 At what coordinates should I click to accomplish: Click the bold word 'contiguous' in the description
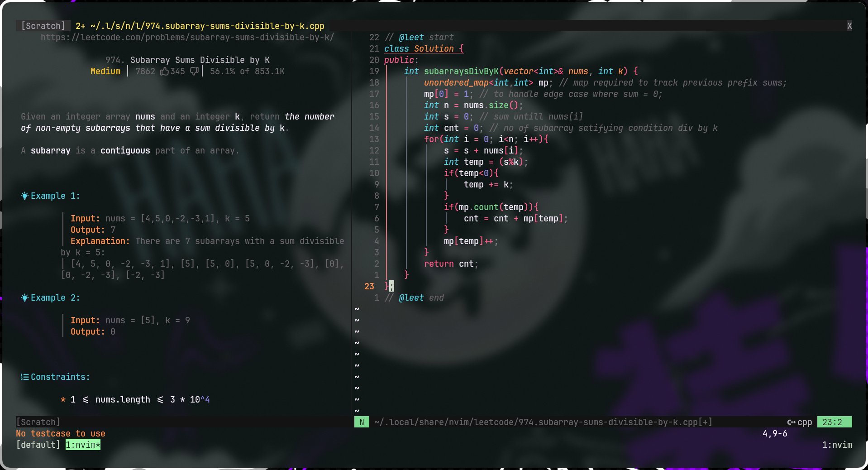(x=125, y=151)
